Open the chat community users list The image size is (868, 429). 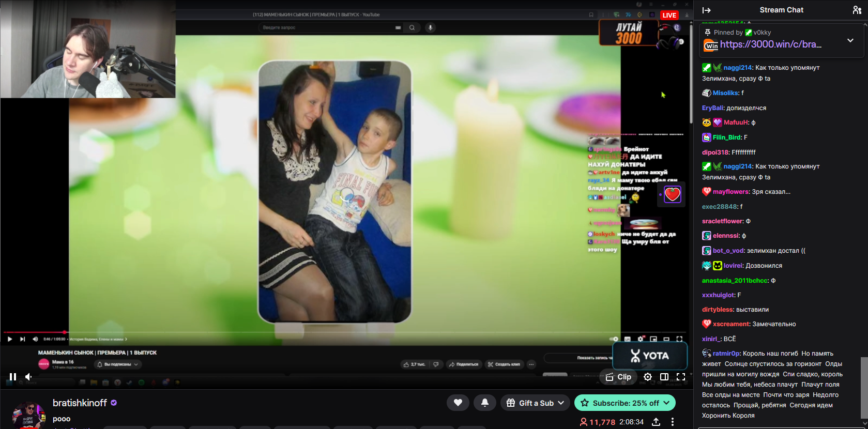(857, 10)
